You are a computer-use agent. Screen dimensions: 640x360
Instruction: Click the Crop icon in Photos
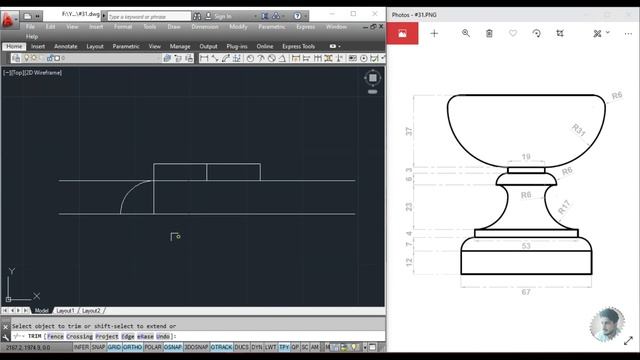[560, 33]
